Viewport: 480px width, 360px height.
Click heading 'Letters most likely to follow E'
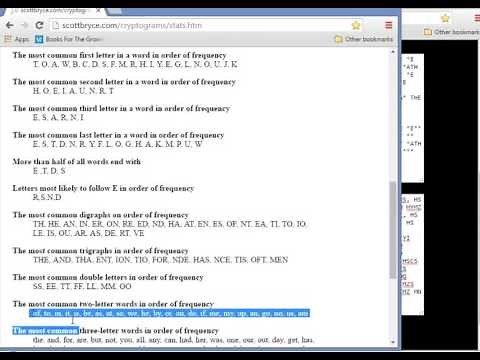[103, 188]
